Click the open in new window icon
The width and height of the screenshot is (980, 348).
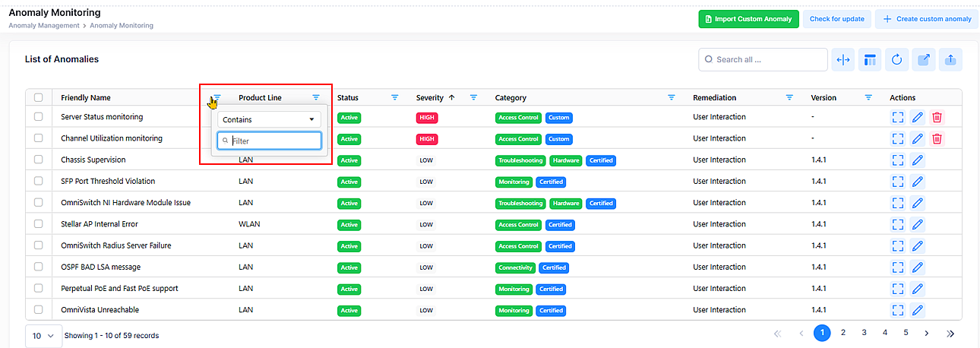(x=923, y=60)
